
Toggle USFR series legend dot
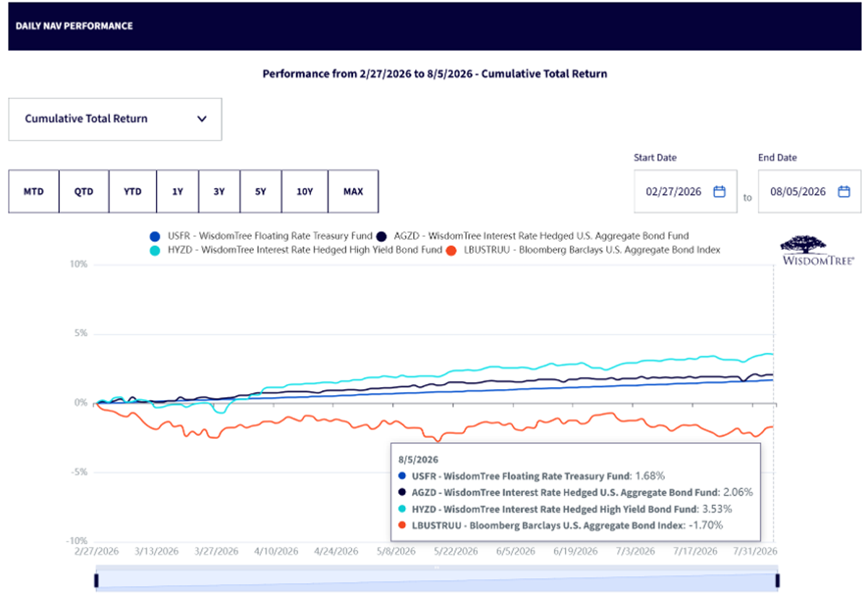click(x=154, y=236)
